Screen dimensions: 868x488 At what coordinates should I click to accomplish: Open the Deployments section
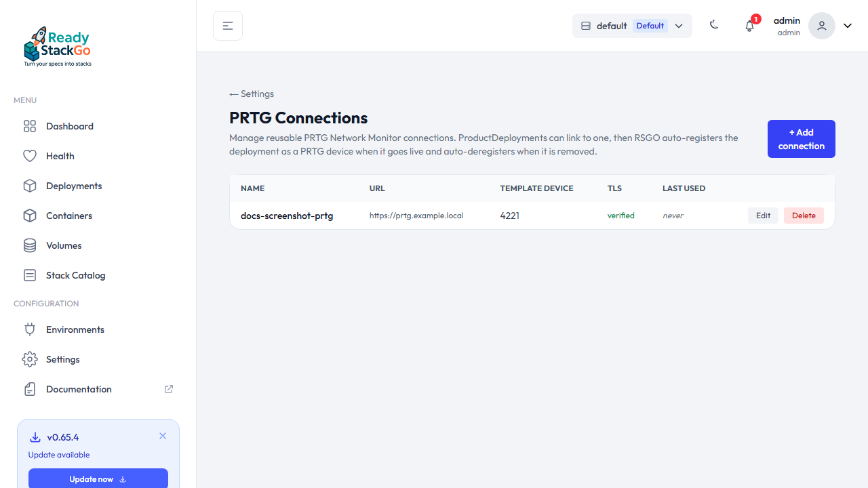(x=98, y=186)
